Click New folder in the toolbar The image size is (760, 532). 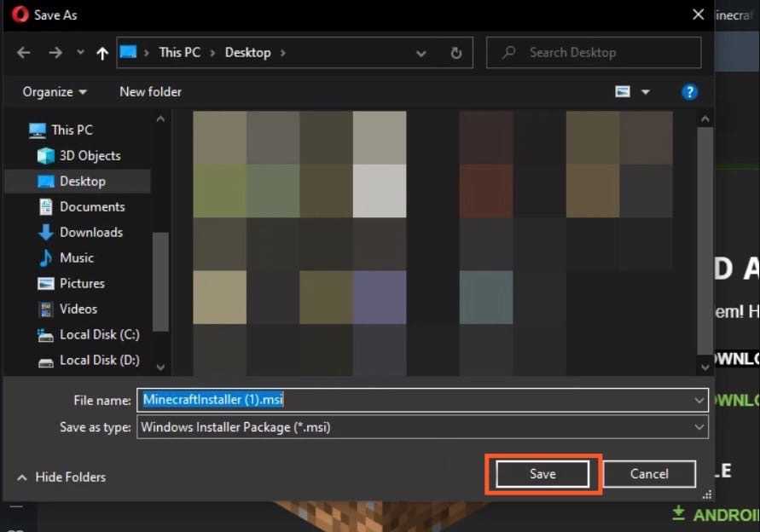150,92
